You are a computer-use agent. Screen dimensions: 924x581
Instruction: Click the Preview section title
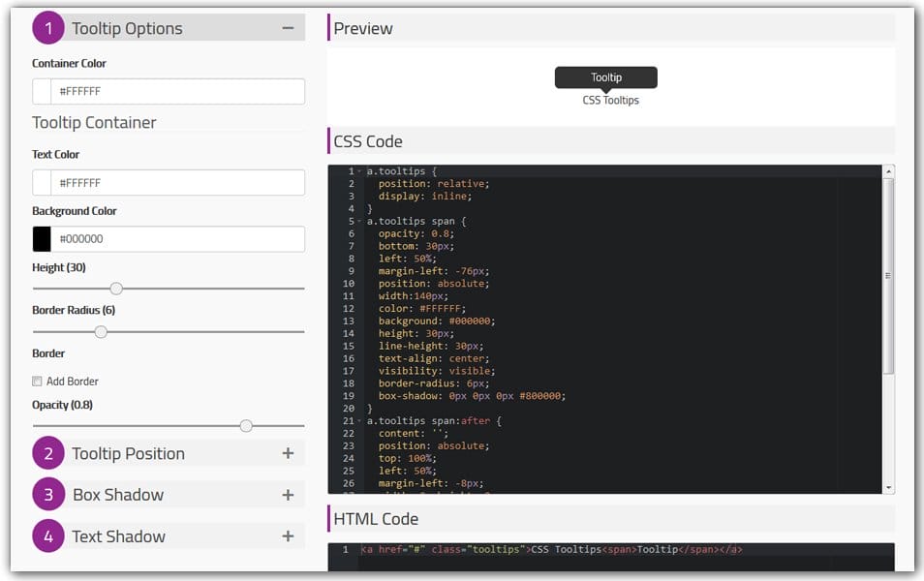(363, 28)
